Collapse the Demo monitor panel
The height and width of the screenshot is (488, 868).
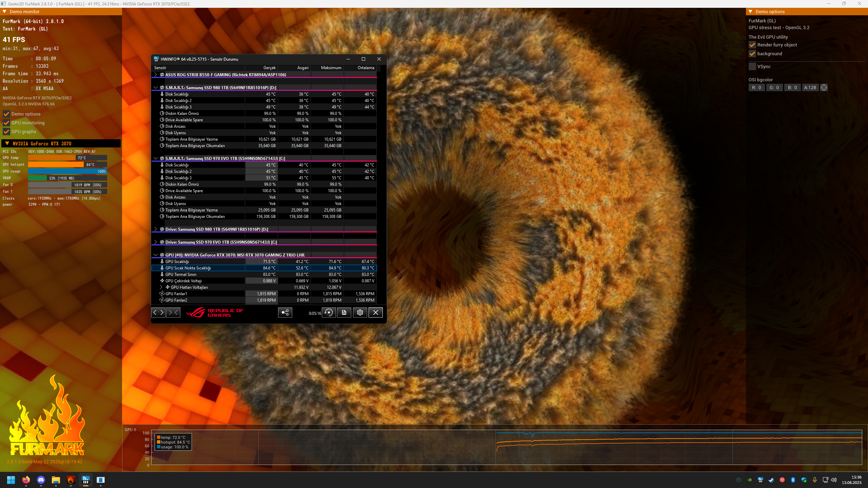click(5, 12)
